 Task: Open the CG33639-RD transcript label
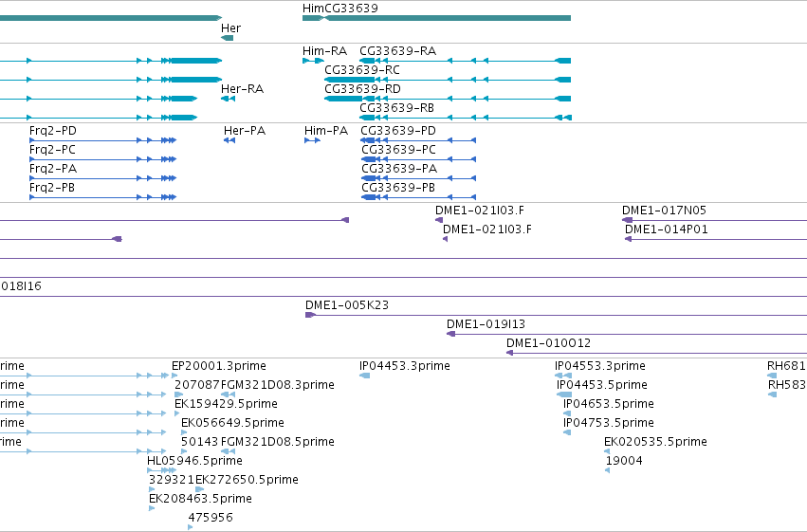tap(362, 89)
